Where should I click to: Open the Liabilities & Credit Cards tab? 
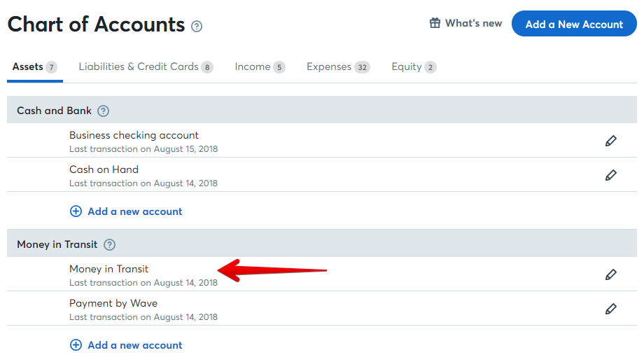pyautogui.click(x=146, y=67)
